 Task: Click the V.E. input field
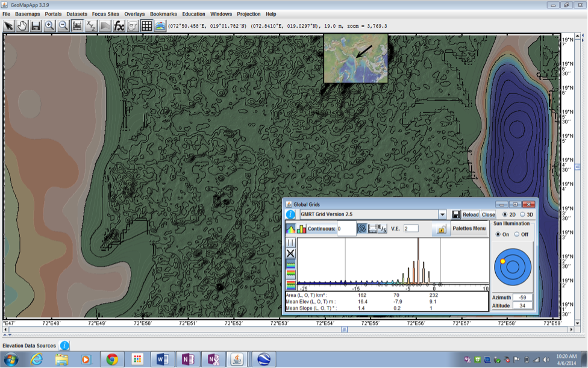[410, 229]
